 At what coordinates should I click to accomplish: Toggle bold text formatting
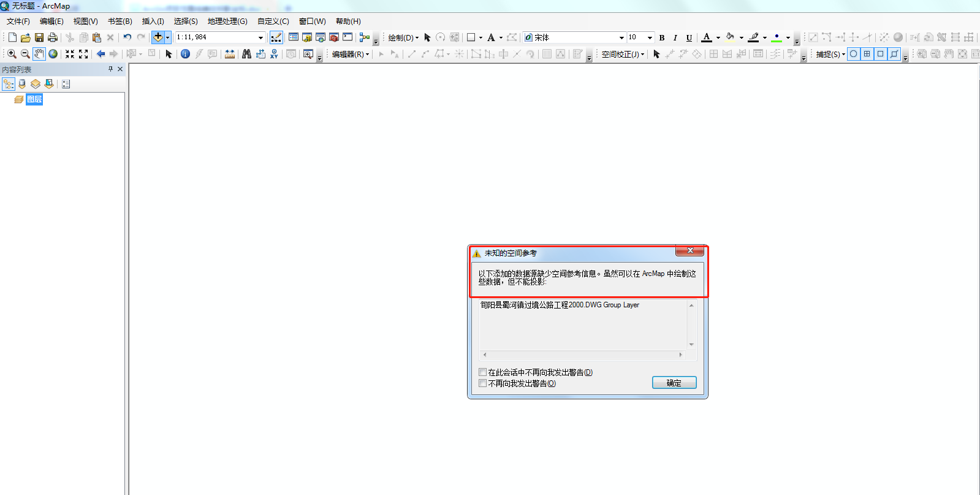click(662, 37)
